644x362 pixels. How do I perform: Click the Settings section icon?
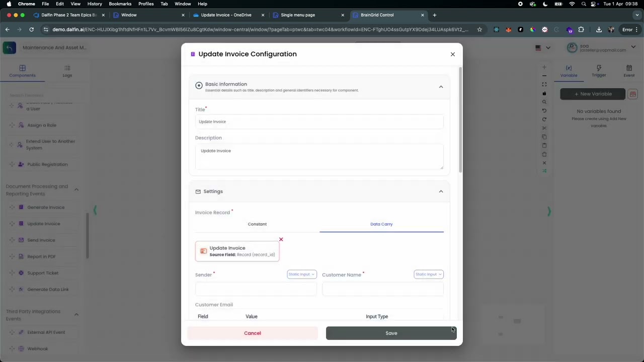pyautogui.click(x=198, y=192)
